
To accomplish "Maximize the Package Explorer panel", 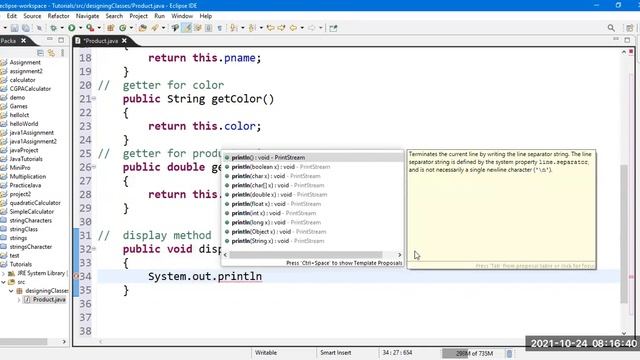I will [61, 40].
